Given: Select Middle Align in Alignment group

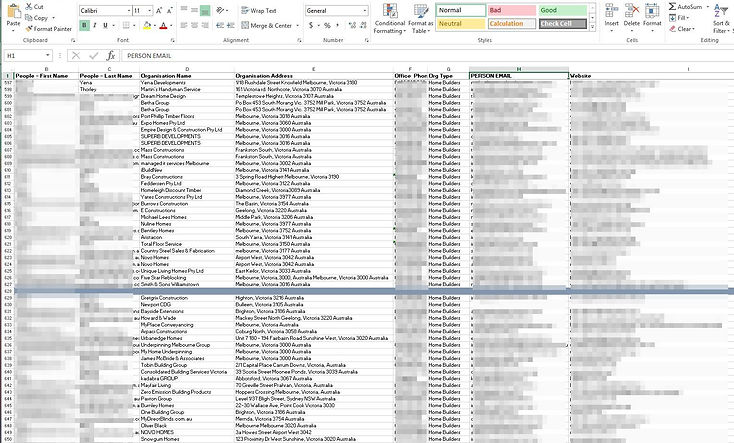Looking at the screenshot, I should 194,10.
